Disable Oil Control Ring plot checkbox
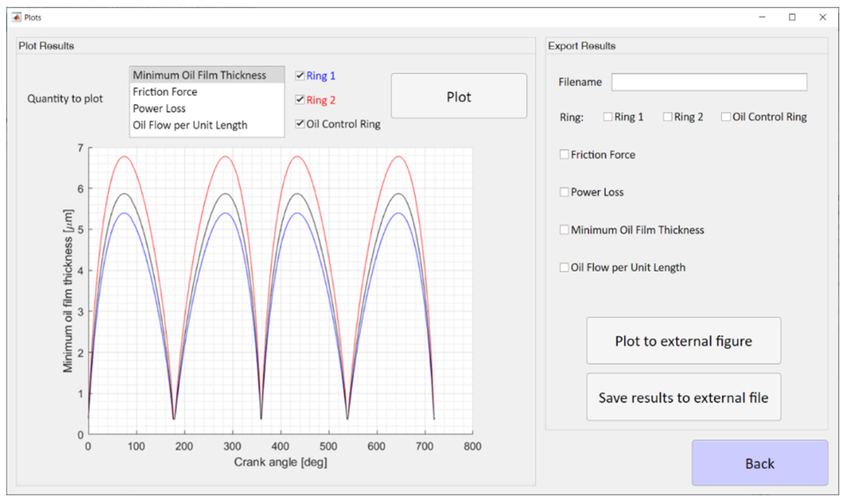 pos(300,123)
